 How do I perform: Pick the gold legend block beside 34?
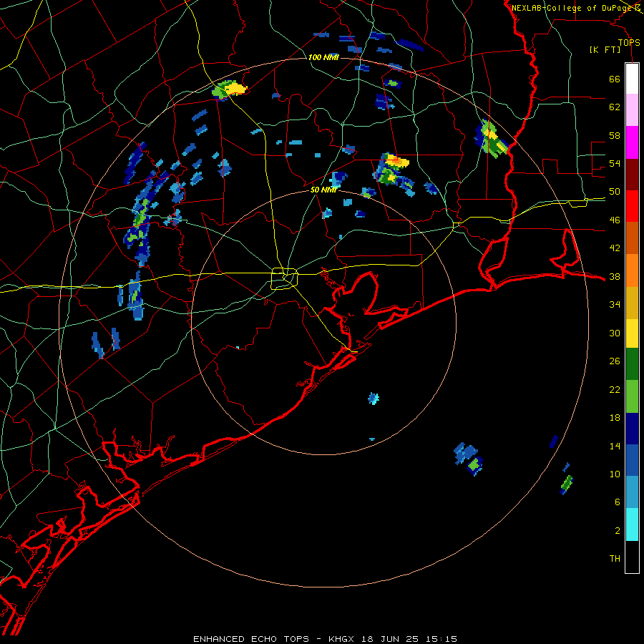tap(632, 302)
